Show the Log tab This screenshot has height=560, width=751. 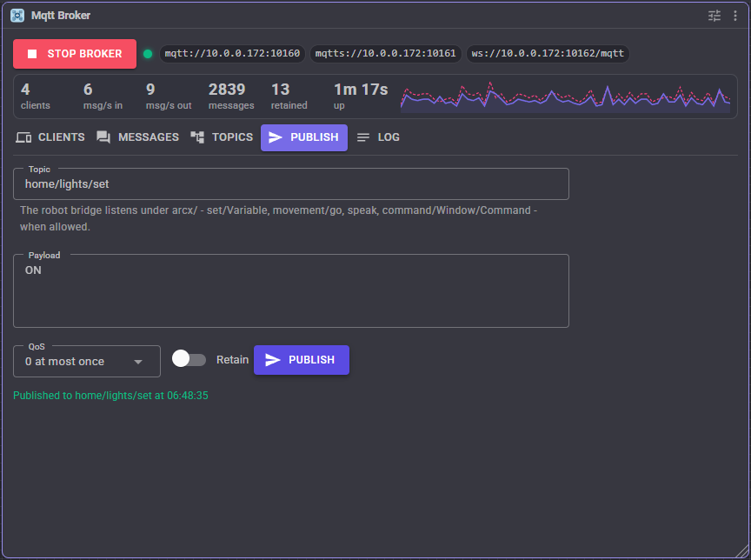click(378, 137)
